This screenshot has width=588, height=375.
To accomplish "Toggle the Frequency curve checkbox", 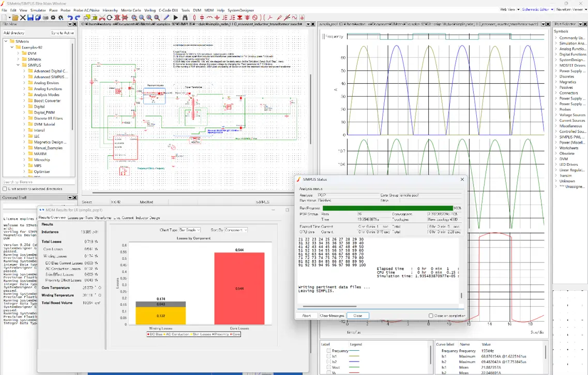I will point(329,351).
